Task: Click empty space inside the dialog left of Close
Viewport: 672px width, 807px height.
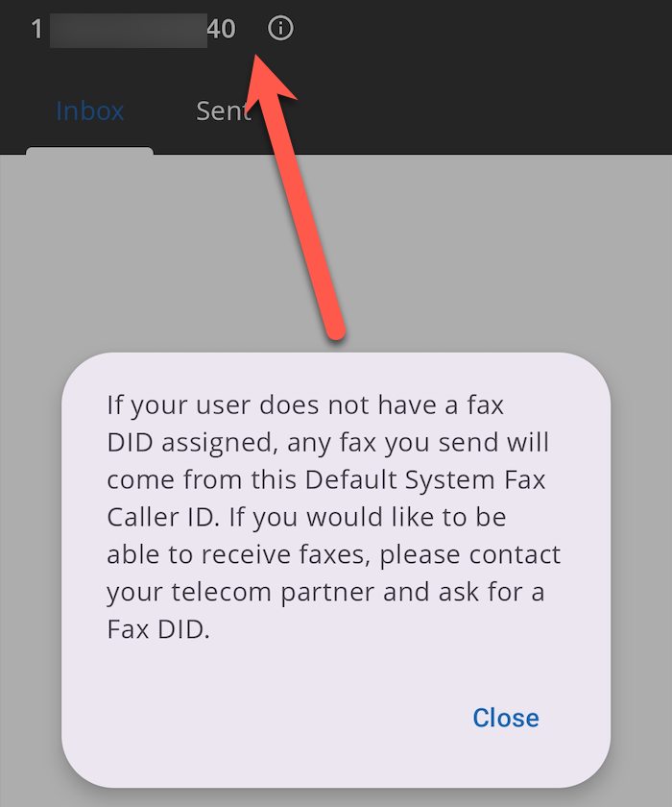Action: tap(257, 718)
